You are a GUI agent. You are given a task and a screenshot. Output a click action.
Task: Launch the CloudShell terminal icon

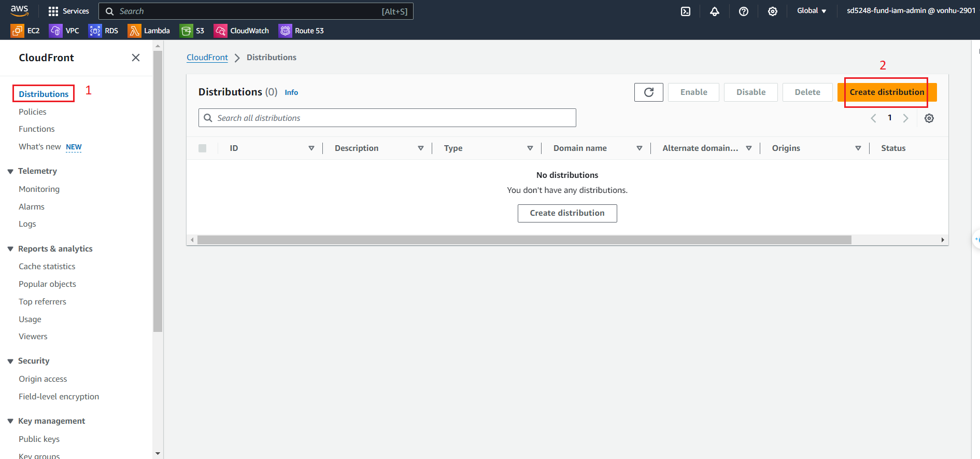tap(685, 11)
